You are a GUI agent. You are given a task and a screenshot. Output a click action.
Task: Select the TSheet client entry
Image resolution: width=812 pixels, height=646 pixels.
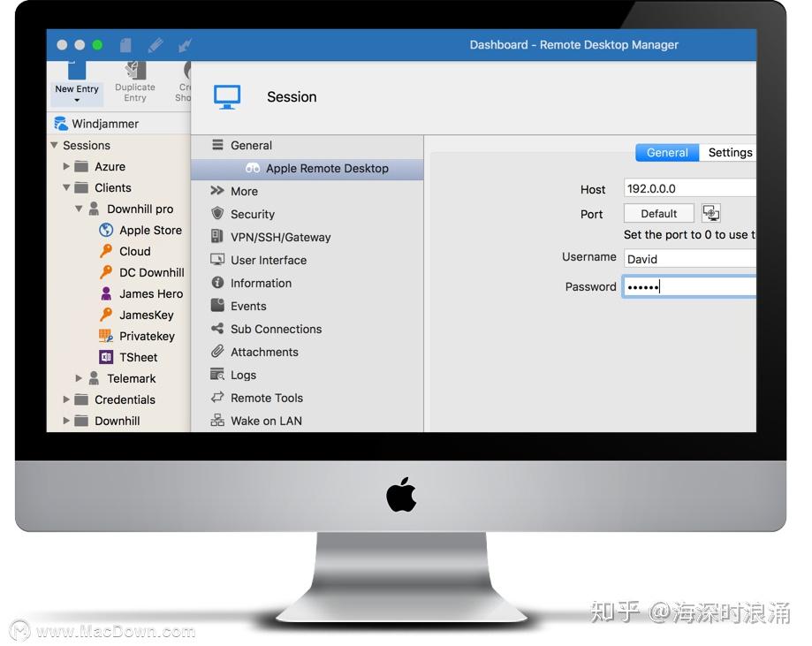tap(139, 357)
